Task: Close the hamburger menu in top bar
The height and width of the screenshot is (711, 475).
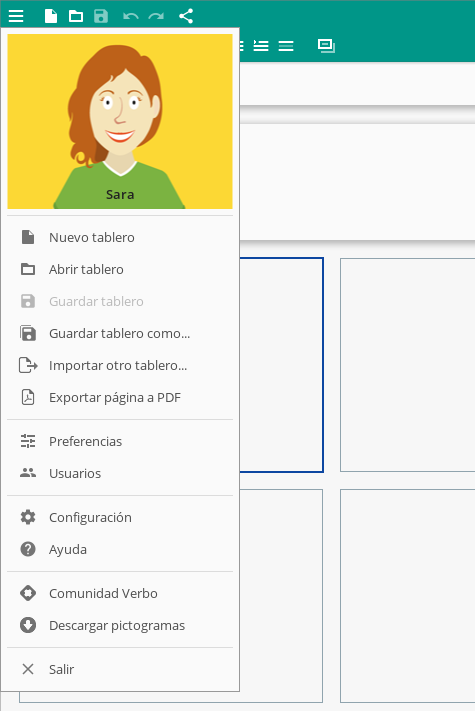Action: (16, 16)
